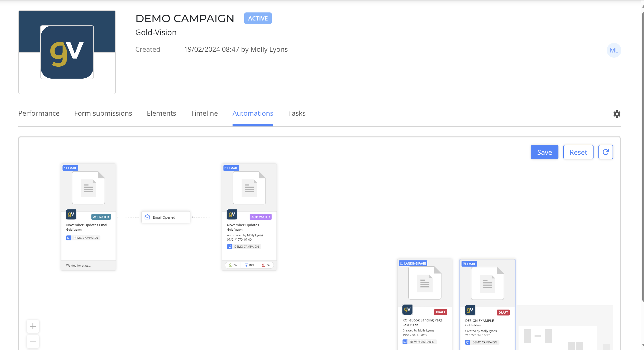Click EMAIL type badge on DESIGN EXAMPLE card

pos(469,264)
